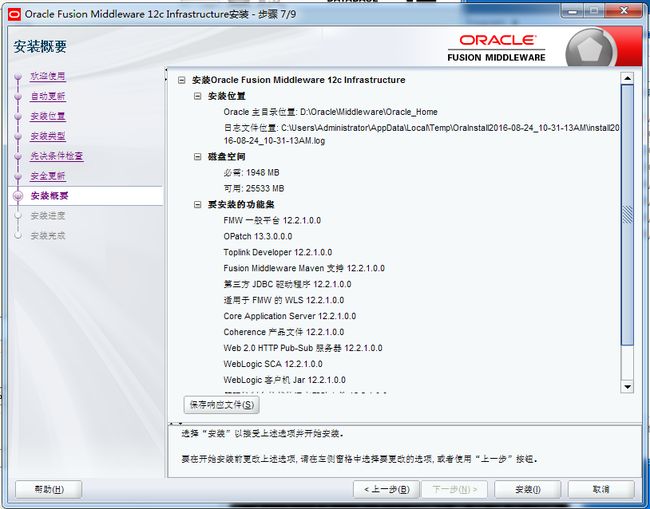This screenshot has height=509, width=650.
Task: Select the current 安装概要 step
Action: 49,196
